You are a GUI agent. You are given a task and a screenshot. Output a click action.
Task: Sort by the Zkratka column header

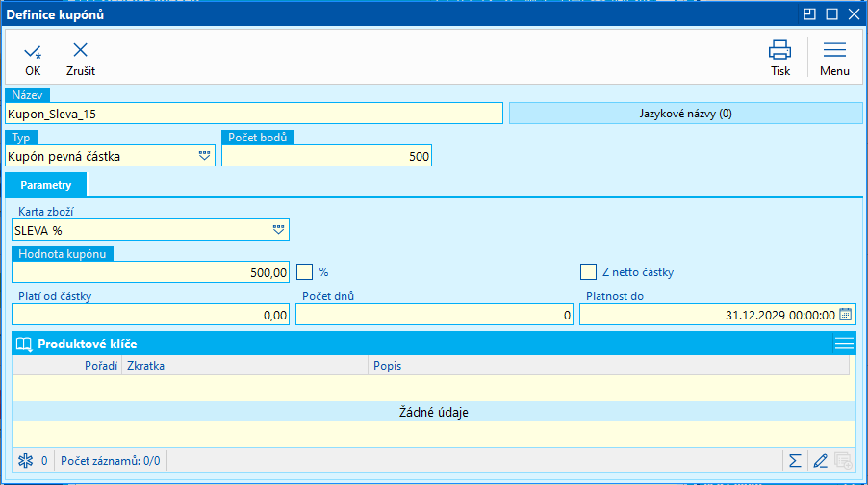coord(245,366)
